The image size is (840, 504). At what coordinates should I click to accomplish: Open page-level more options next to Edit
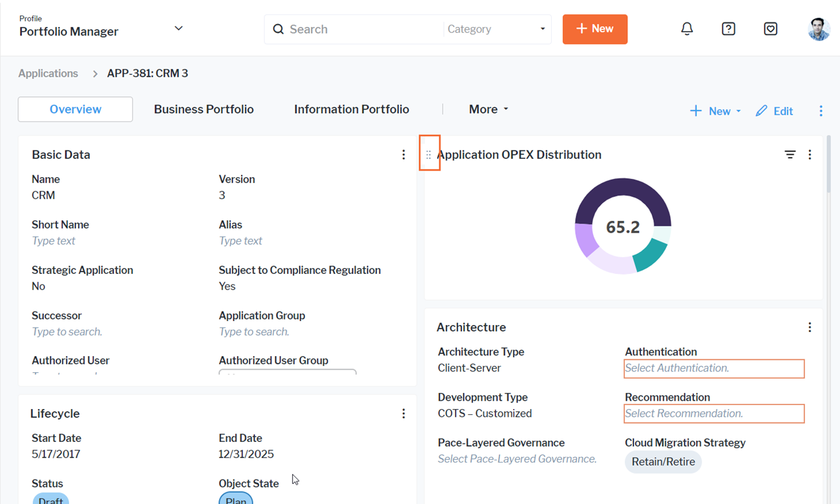click(821, 111)
